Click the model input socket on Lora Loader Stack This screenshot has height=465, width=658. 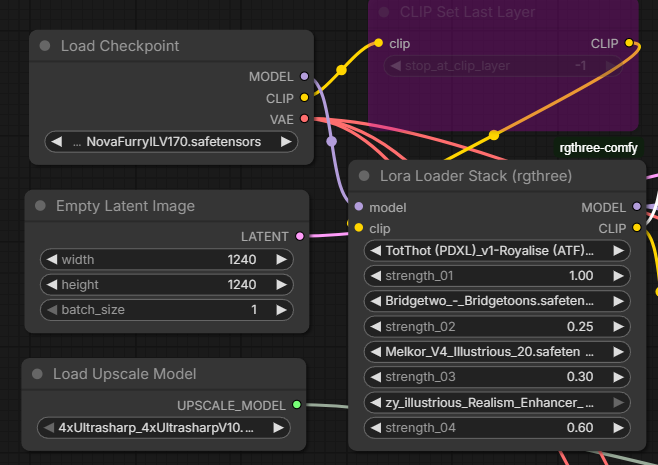(359, 206)
